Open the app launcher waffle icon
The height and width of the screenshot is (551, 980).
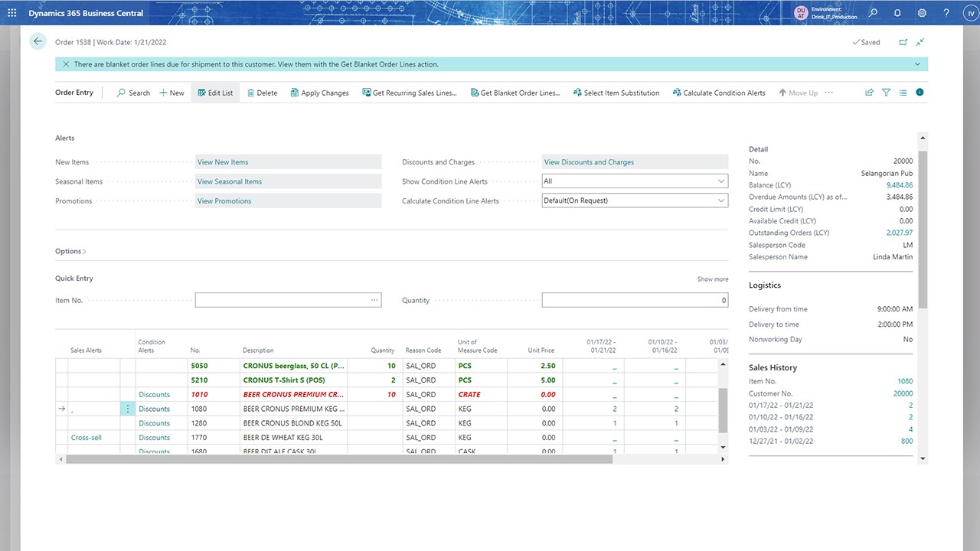click(11, 13)
